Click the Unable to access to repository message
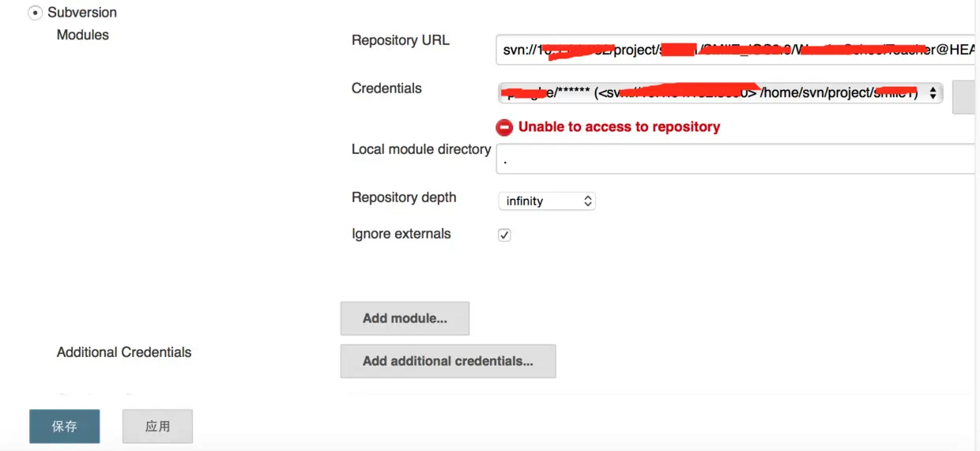980x451 pixels. pos(619,127)
